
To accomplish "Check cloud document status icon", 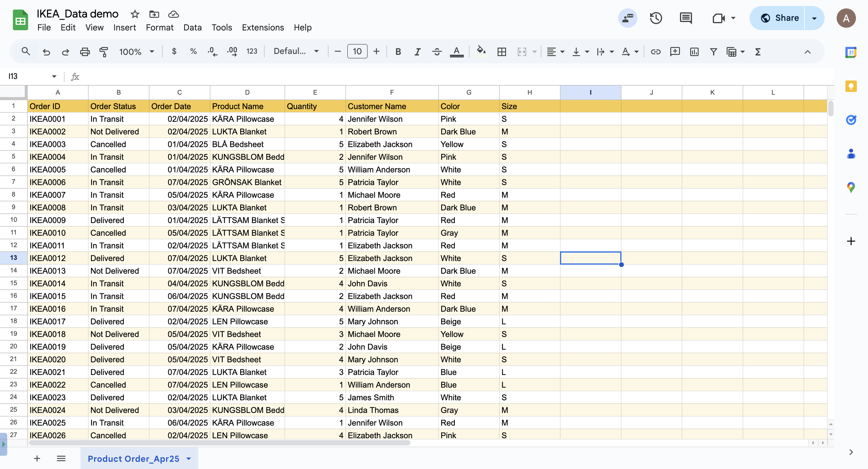I will click(173, 14).
